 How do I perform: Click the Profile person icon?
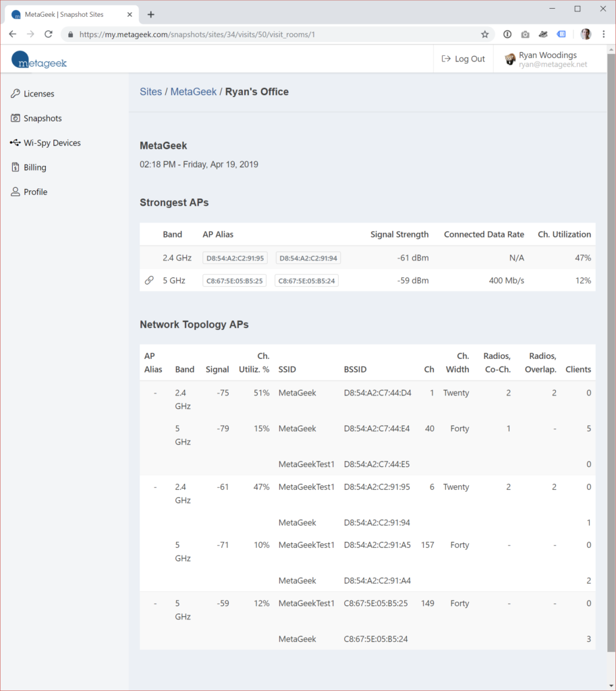point(16,192)
